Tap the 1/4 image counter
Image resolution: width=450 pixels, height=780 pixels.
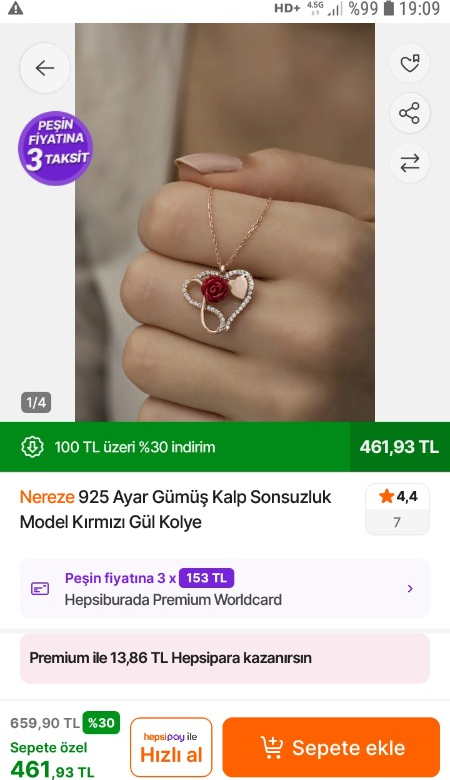[x=36, y=402]
